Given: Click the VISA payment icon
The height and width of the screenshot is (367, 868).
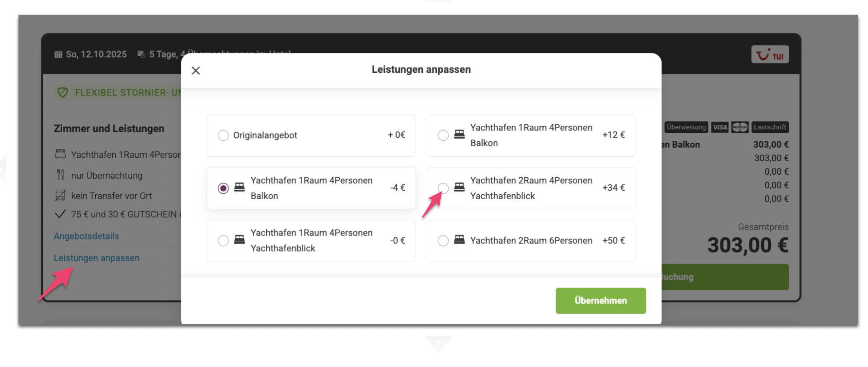Looking at the screenshot, I should (x=720, y=127).
